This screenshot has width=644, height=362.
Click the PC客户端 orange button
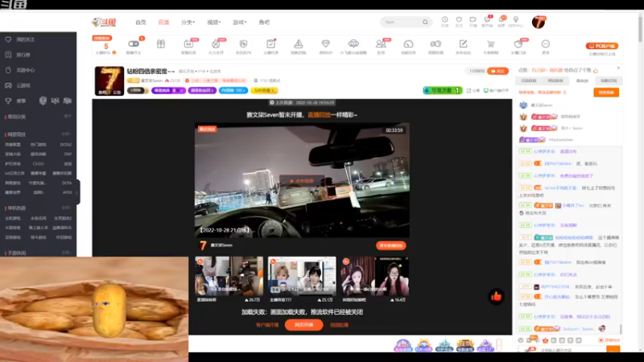click(x=601, y=46)
